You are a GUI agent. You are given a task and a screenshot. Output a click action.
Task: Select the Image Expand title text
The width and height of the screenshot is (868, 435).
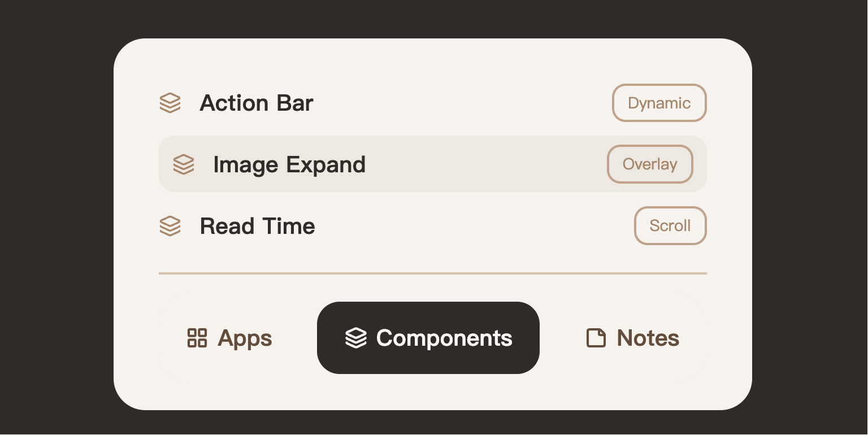click(x=289, y=164)
